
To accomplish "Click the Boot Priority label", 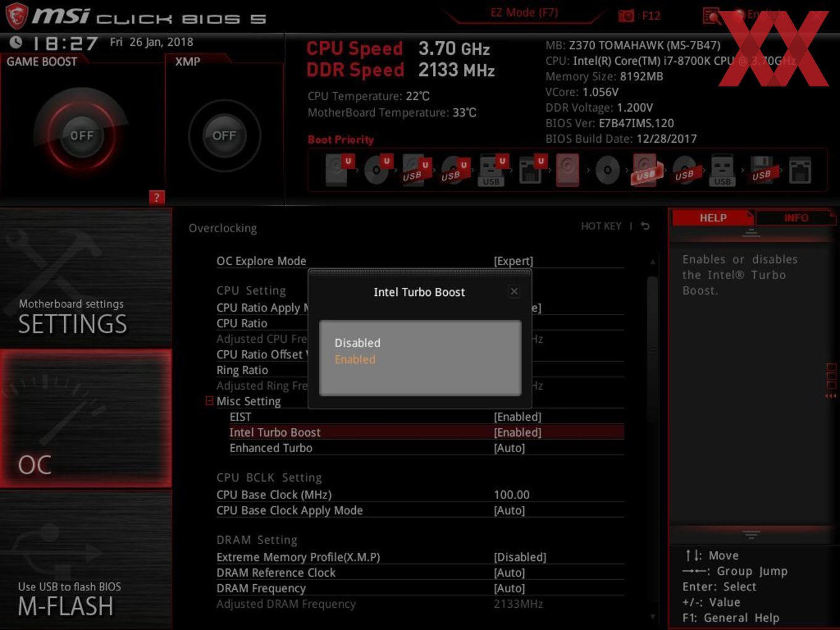I will (x=340, y=140).
